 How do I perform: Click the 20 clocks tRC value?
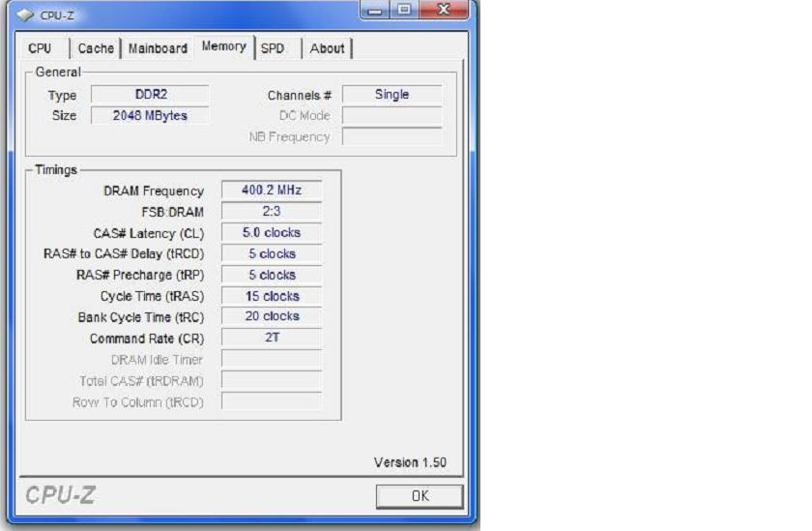click(272, 316)
